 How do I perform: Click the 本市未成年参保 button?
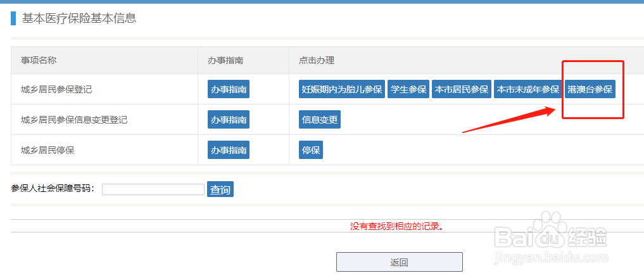click(527, 89)
